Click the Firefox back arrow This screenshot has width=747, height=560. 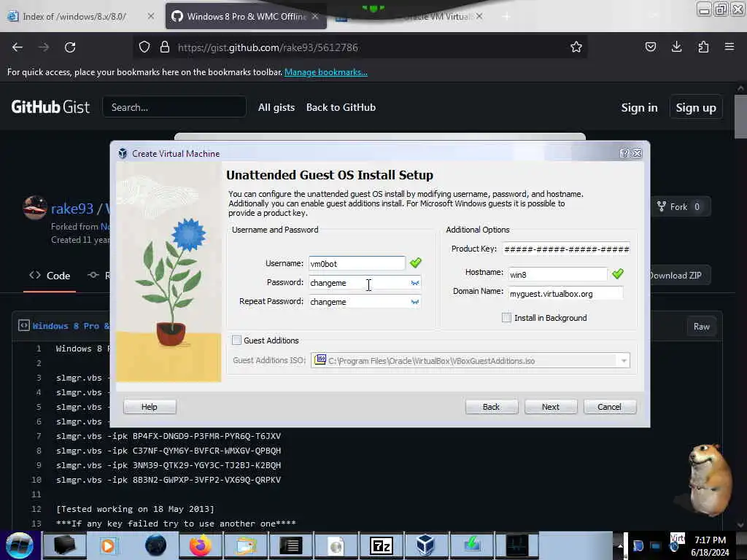(x=18, y=47)
